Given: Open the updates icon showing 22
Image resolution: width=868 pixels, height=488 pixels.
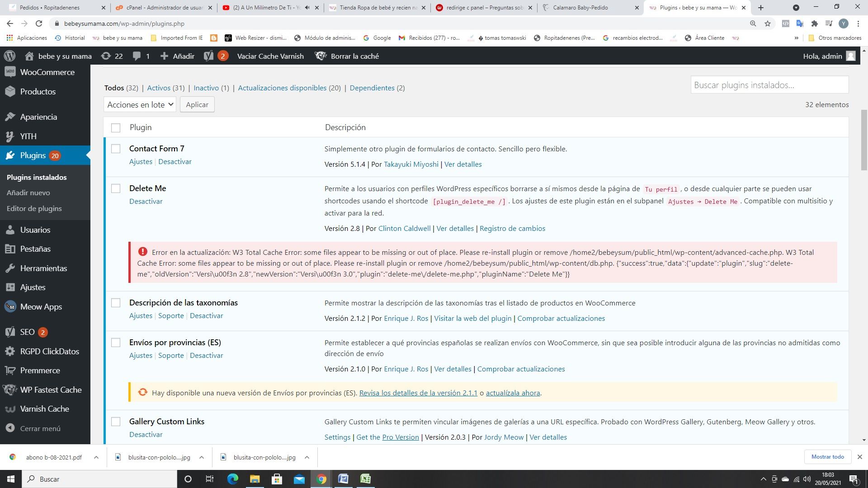Looking at the screenshot, I should pos(106,56).
